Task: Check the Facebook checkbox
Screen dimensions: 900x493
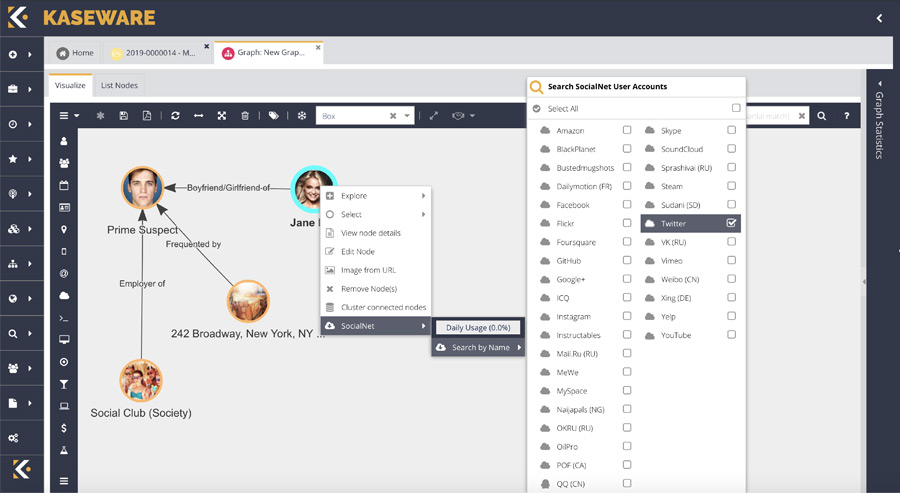Action: pos(627,204)
